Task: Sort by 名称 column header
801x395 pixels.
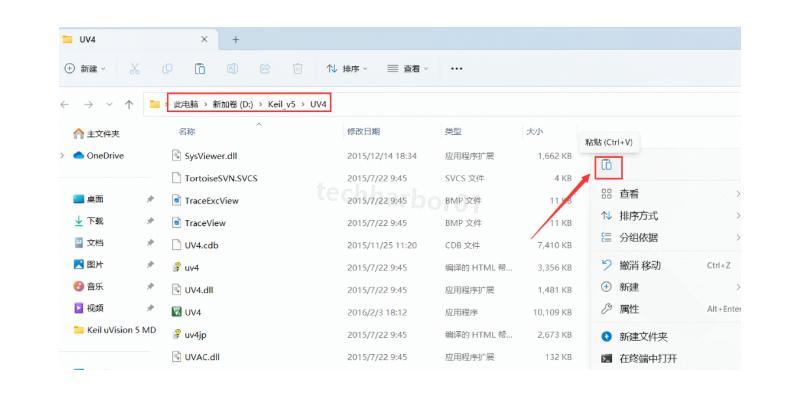Action: 186,132
